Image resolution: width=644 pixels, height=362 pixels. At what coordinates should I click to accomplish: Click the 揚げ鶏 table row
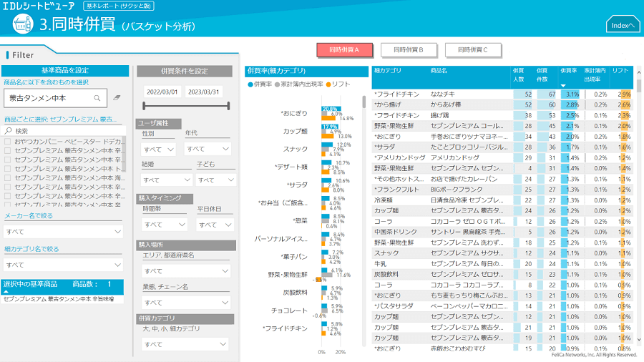[502, 115]
